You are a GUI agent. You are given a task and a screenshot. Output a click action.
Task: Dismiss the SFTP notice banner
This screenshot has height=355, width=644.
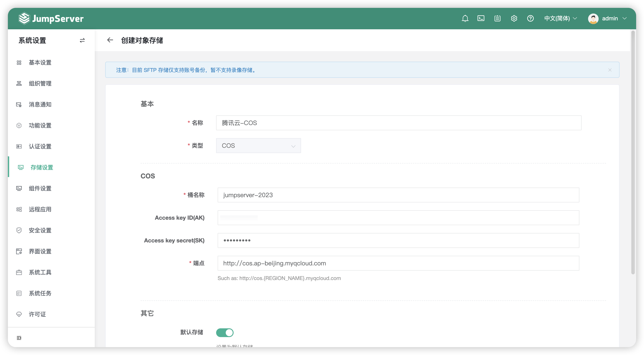610,70
